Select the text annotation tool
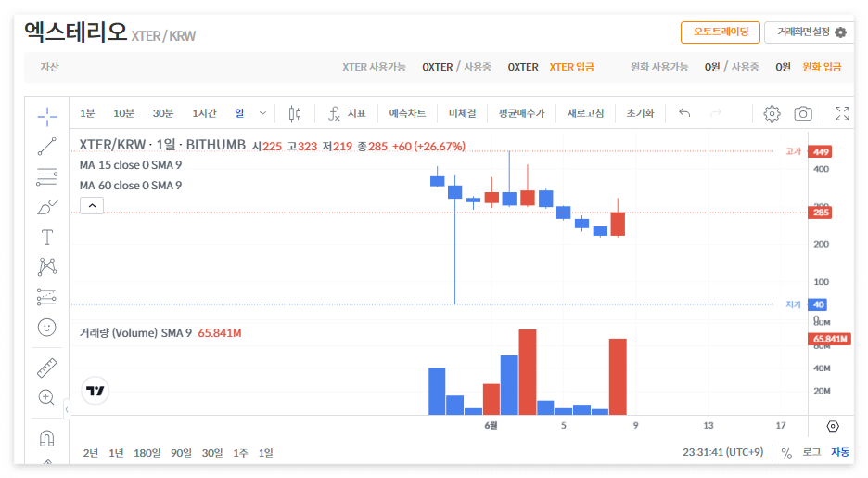868x478 pixels. pyautogui.click(x=47, y=237)
